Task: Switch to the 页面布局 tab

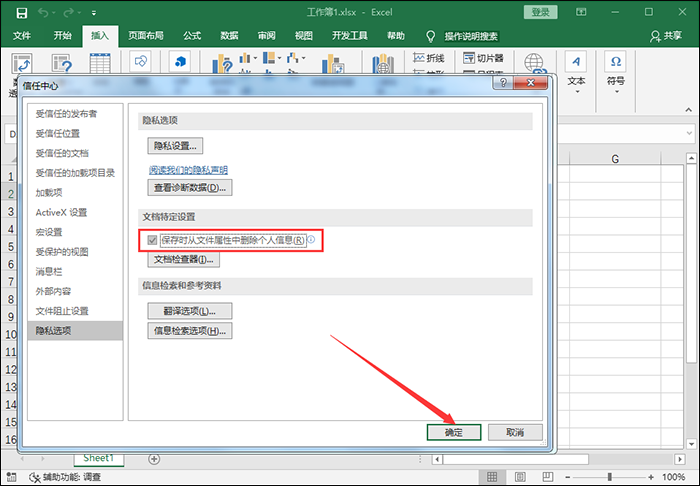Action: [146, 36]
